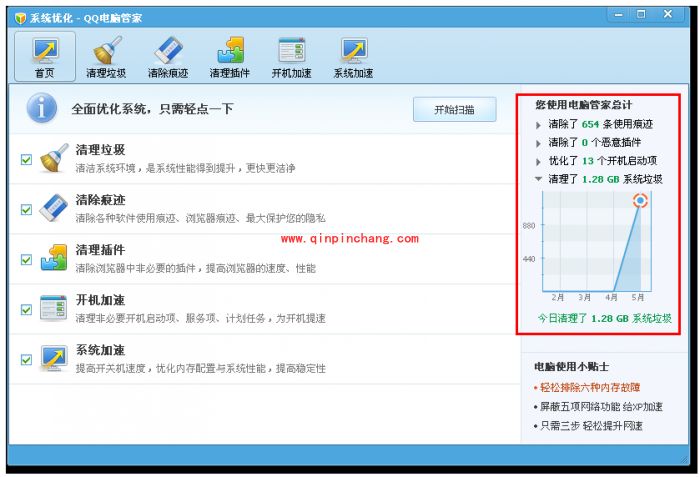Click the 开机加速 row title text
700x477 pixels.
point(100,300)
